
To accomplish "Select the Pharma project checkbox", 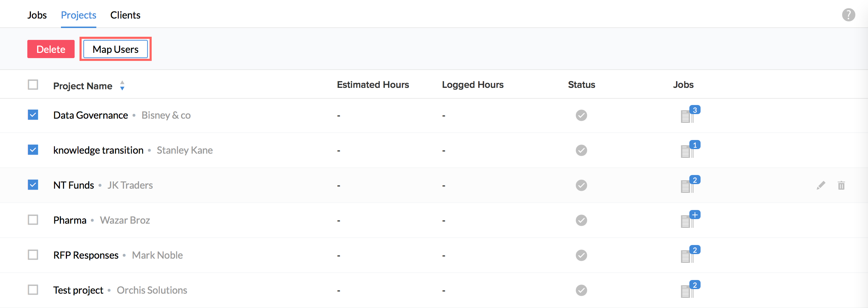I will pos(33,220).
